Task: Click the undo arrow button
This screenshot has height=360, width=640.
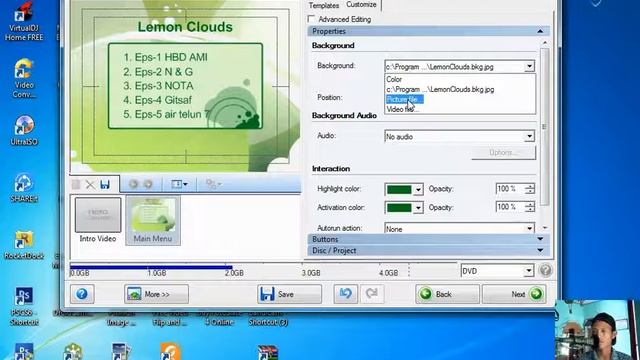Action: 345,294
